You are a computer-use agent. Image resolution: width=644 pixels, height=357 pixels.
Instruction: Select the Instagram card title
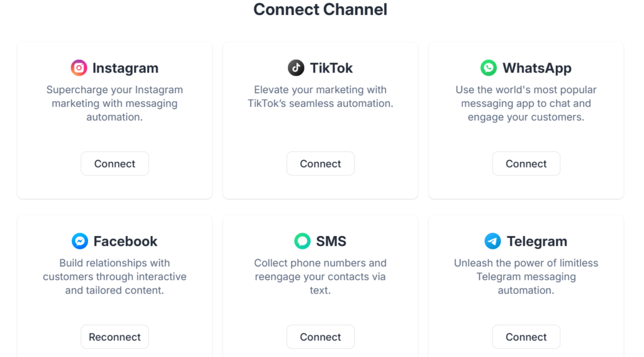(x=125, y=68)
